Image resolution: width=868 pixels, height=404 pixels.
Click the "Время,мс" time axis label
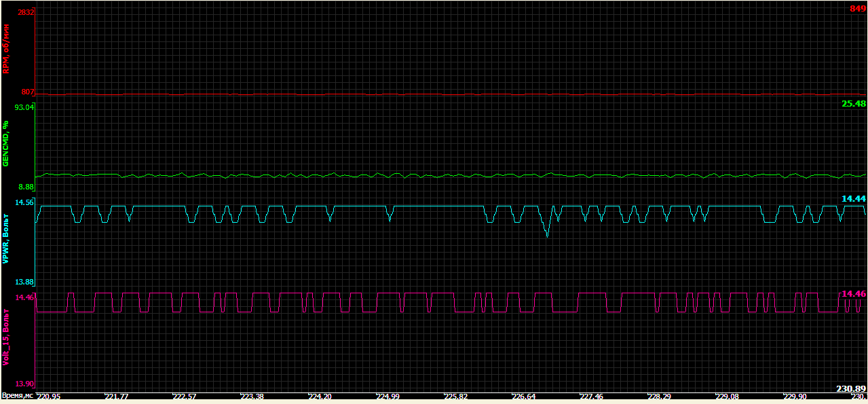18,396
